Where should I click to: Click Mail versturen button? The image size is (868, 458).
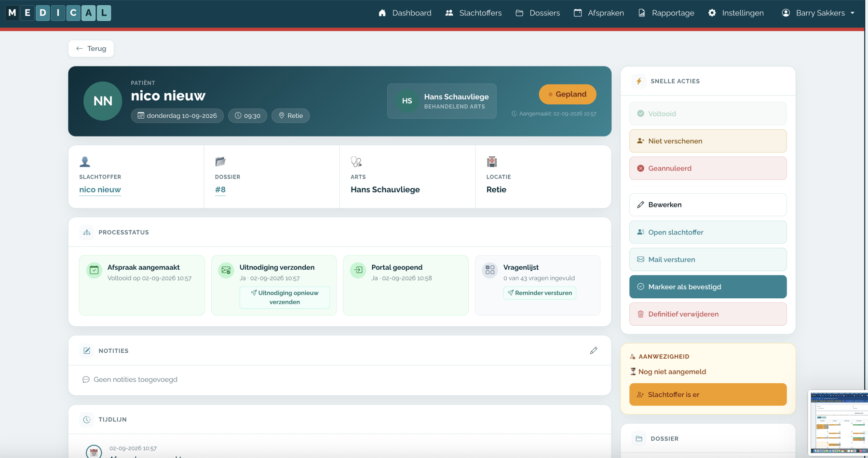tap(708, 260)
